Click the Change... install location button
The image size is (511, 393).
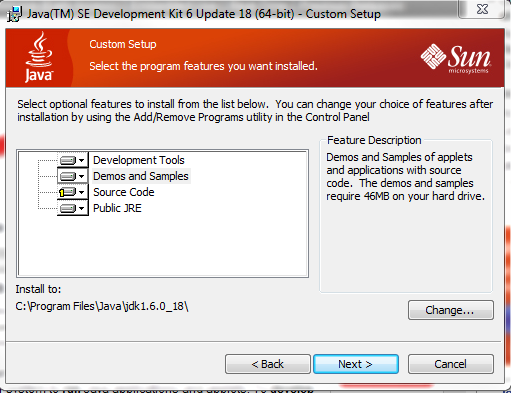pyautogui.click(x=451, y=310)
